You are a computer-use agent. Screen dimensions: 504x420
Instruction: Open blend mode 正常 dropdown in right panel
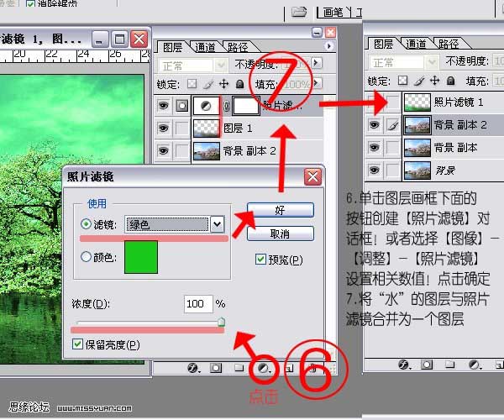(x=432, y=62)
